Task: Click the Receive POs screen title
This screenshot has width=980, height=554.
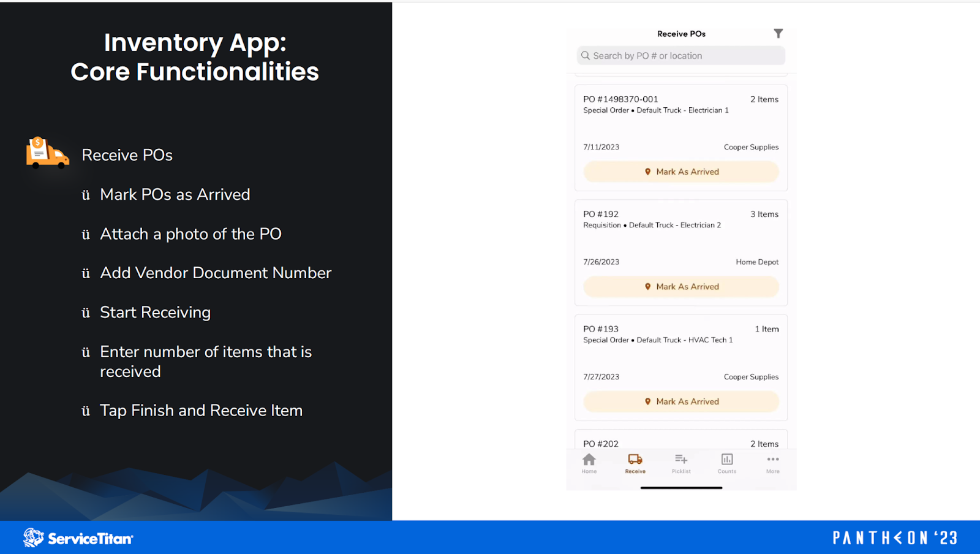Action: (681, 34)
